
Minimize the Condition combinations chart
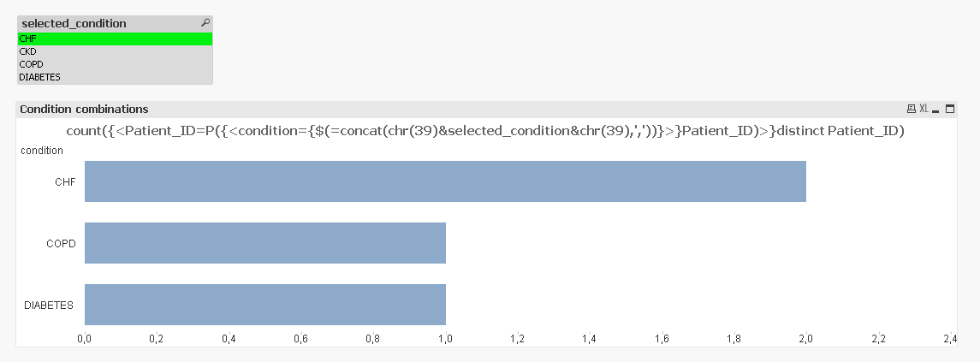tap(935, 109)
